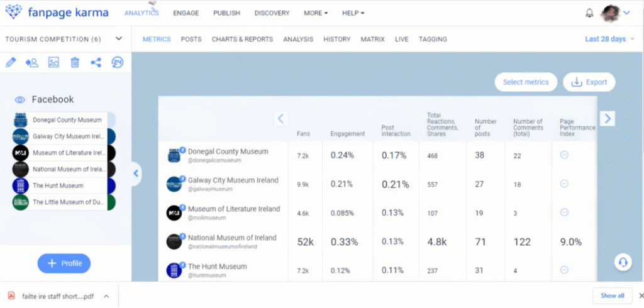Click the pencil edit dashboard icon
Screen dimensions: 644x308
(11, 62)
